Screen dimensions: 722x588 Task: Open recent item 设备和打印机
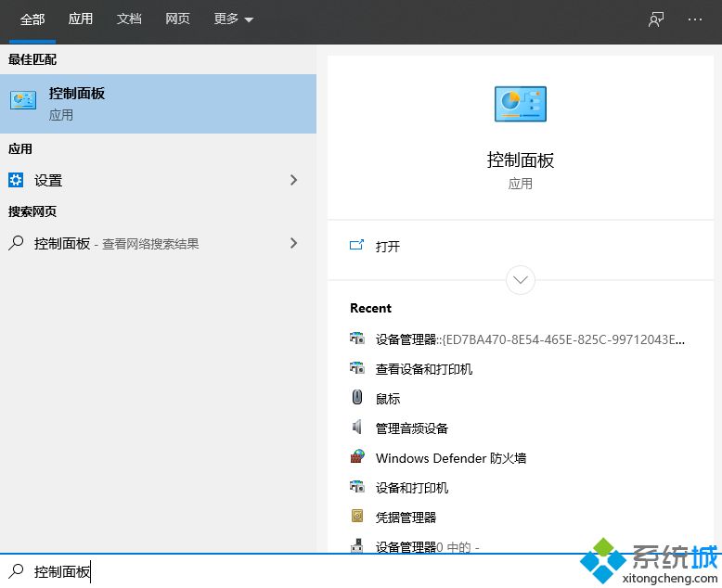coord(412,488)
